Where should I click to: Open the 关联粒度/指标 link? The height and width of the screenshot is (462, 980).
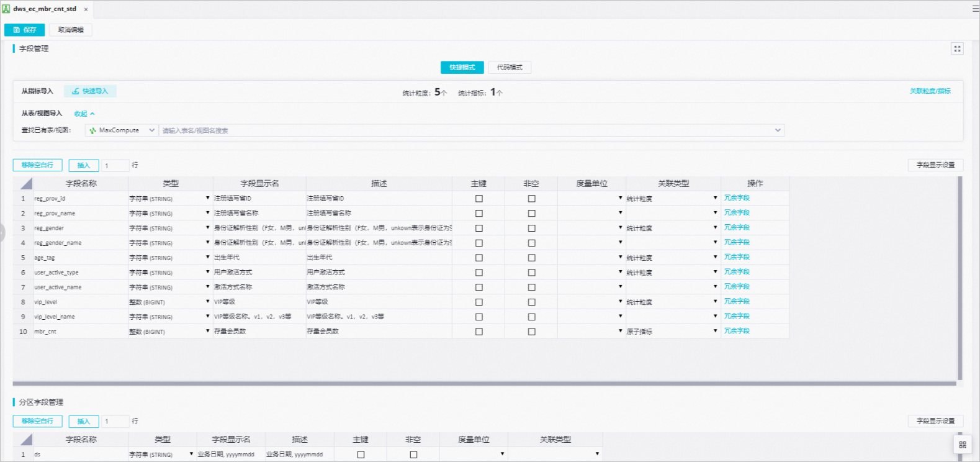coord(930,91)
